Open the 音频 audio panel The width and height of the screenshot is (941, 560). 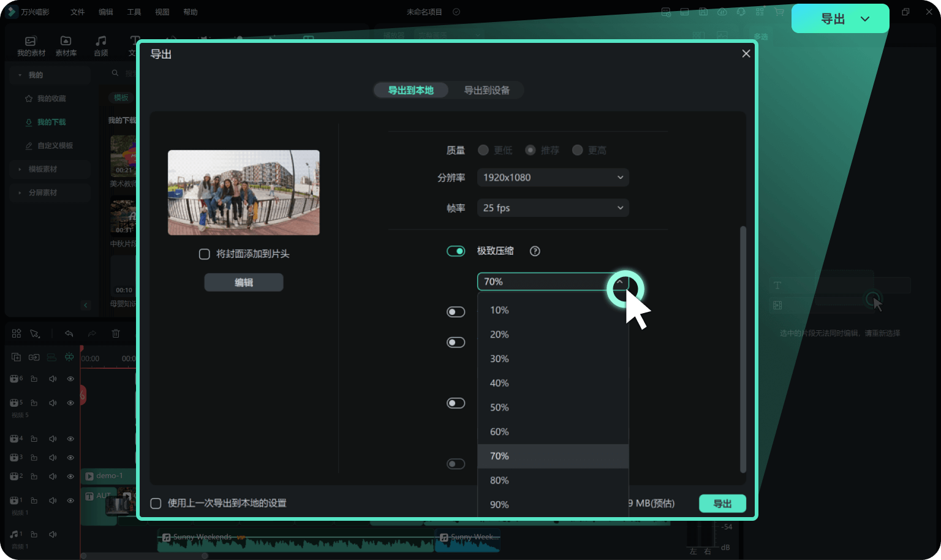101,45
